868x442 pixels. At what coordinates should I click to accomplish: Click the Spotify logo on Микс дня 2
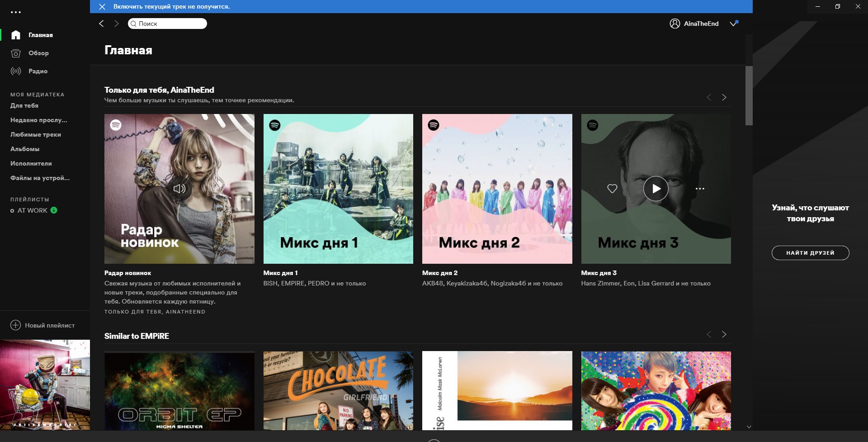click(434, 125)
